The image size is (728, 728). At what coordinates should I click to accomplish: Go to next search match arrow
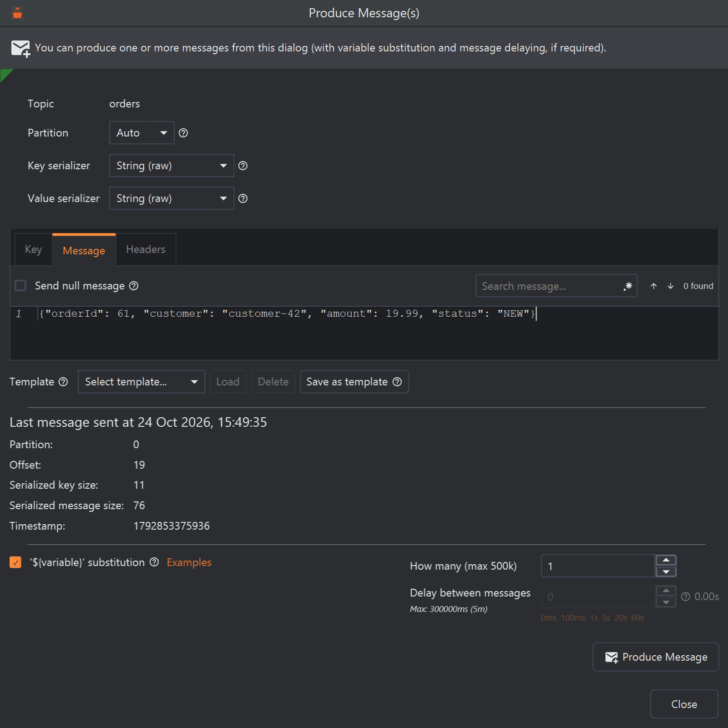(671, 286)
